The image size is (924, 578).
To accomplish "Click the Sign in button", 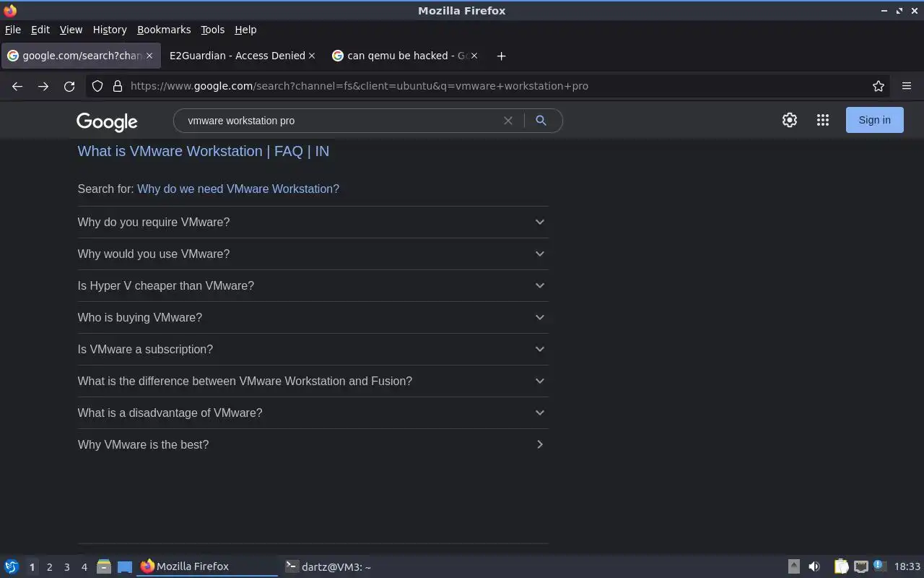I will click(874, 120).
